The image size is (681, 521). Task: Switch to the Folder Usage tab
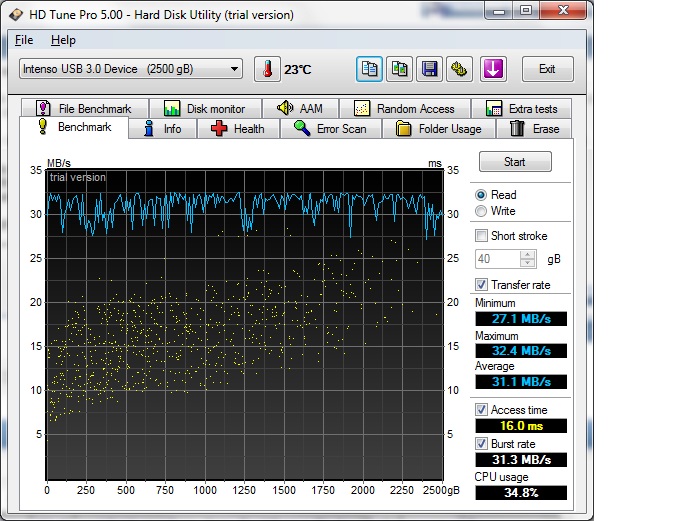pyautogui.click(x=439, y=129)
